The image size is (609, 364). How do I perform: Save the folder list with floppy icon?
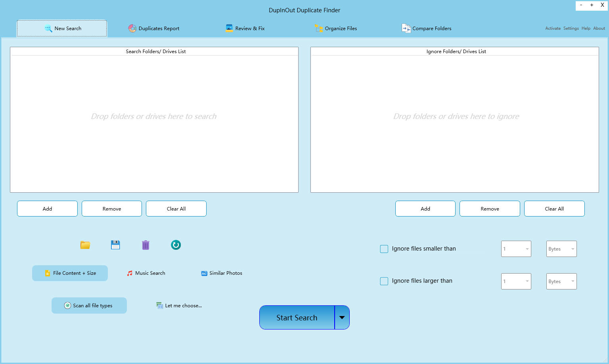[x=115, y=245]
